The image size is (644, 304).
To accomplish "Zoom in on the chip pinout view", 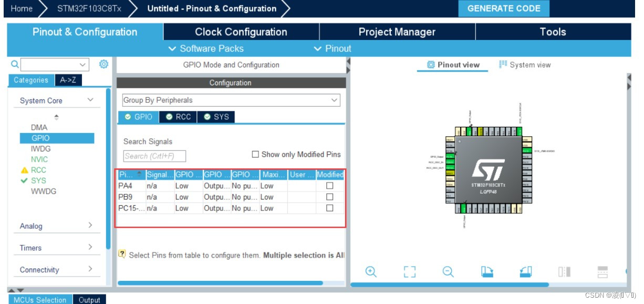I will [x=371, y=271].
